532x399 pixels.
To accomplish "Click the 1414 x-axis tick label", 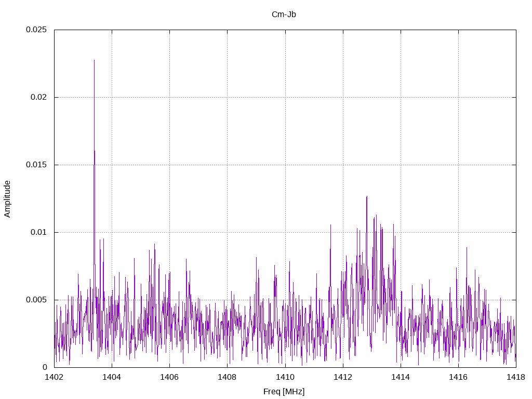I will click(x=401, y=377).
